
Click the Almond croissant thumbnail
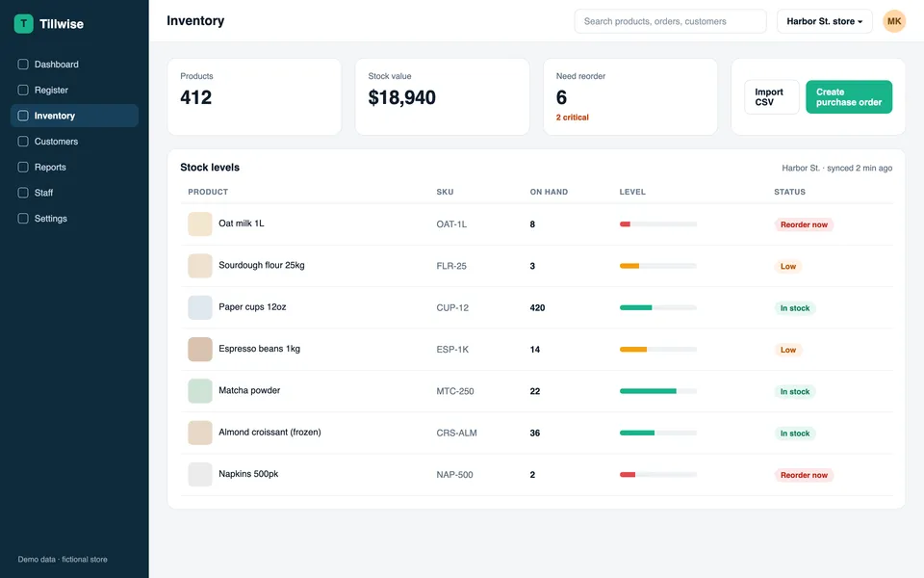pos(200,433)
